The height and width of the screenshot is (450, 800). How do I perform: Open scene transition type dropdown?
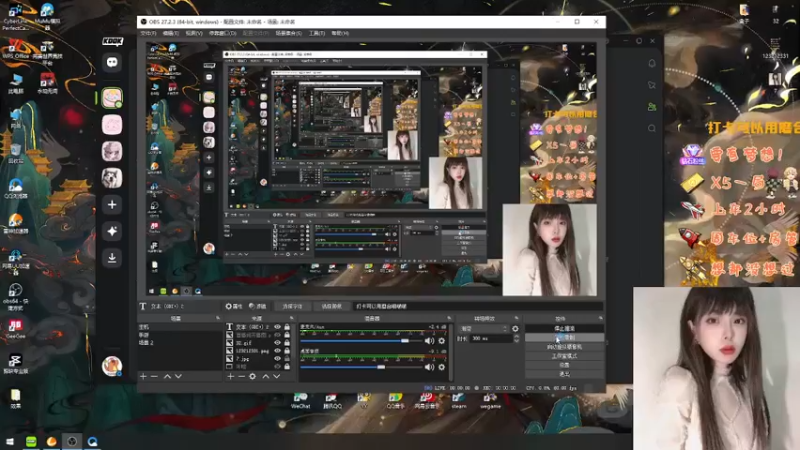pyautogui.click(x=484, y=329)
